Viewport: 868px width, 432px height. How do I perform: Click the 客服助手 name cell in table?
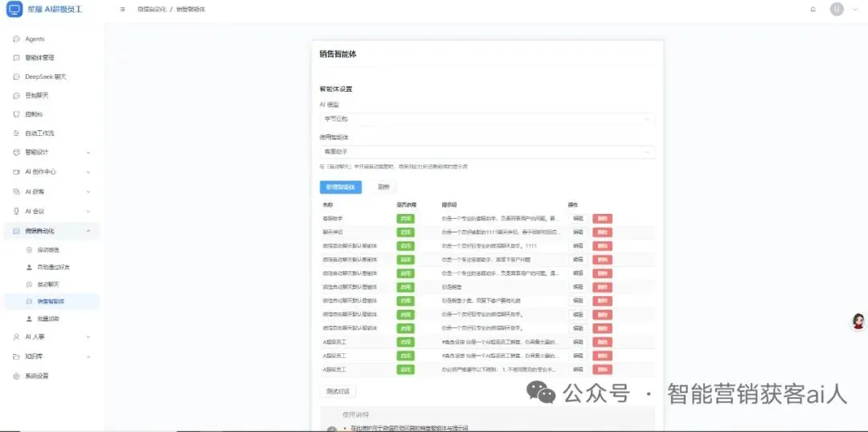click(333, 218)
